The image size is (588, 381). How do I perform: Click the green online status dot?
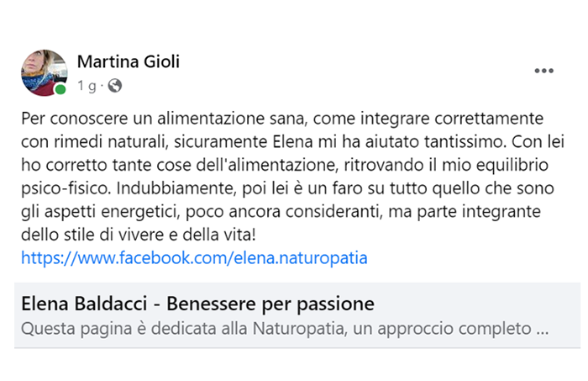coord(60,89)
